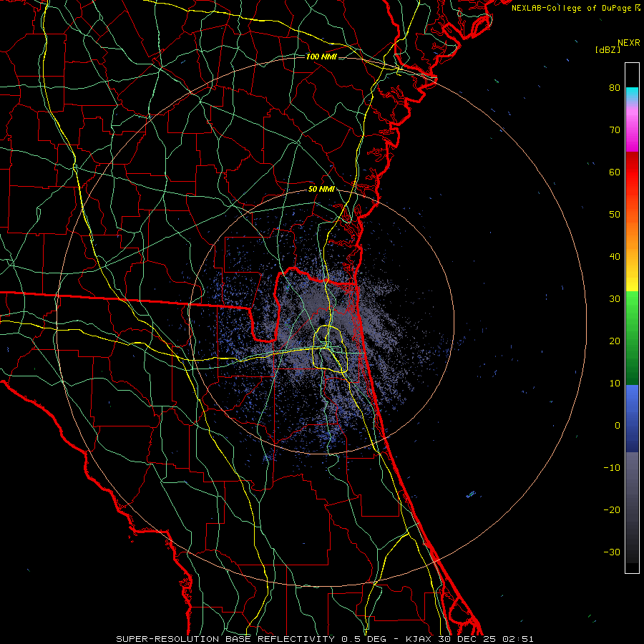Click the 30 value on the dBZ scale

(615, 299)
